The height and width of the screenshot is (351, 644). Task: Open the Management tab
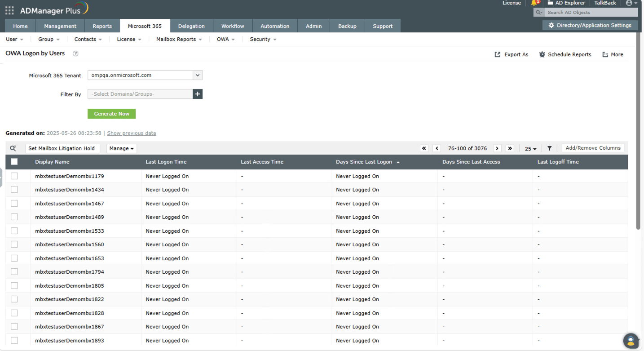point(60,26)
